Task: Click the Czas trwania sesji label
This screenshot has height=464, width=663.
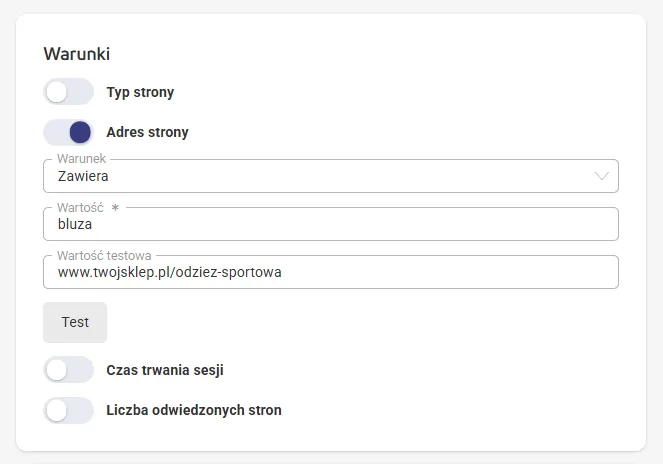Action: 164,370
